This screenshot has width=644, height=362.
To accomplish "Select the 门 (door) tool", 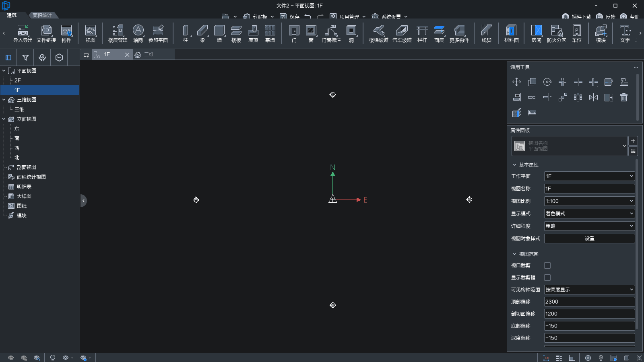I will pyautogui.click(x=294, y=33).
